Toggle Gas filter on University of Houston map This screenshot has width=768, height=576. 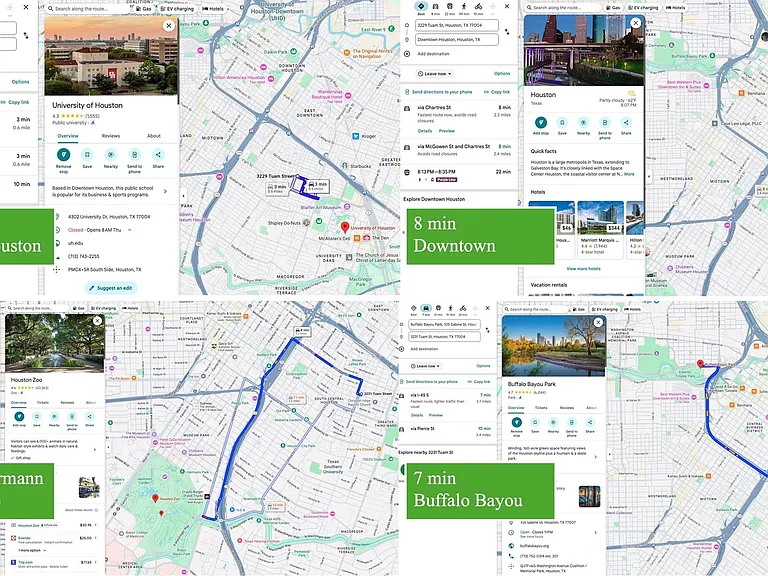[x=144, y=9]
